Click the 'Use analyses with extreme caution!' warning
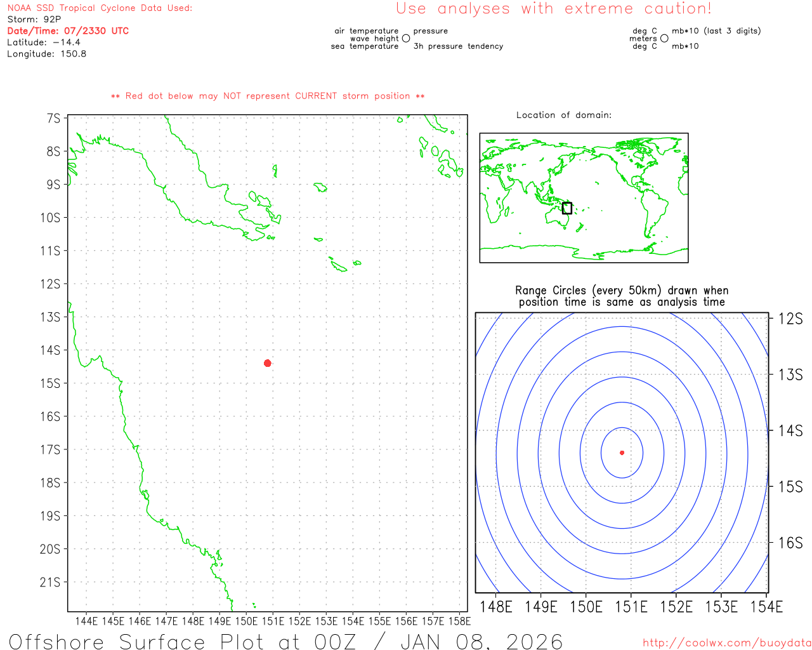Viewport: 812px width, 650px height. click(554, 9)
